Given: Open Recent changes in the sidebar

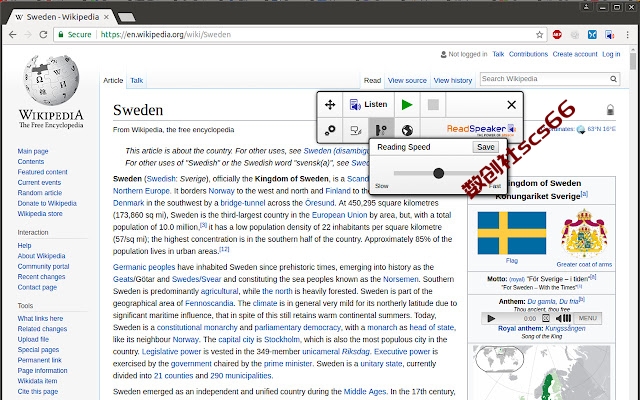Looking at the screenshot, I should tap(41, 277).
